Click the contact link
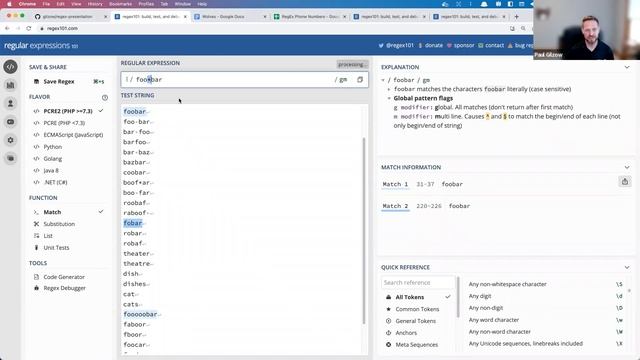This screenshot has width=640, height=360. 491,45
